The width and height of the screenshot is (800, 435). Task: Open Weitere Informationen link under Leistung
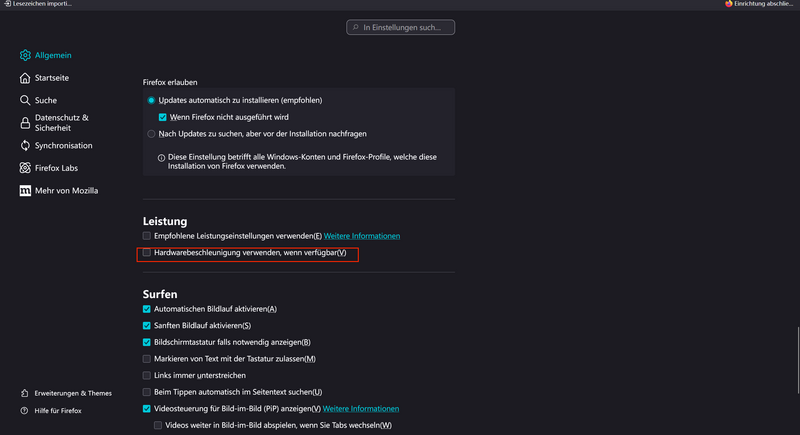(362, 236)
